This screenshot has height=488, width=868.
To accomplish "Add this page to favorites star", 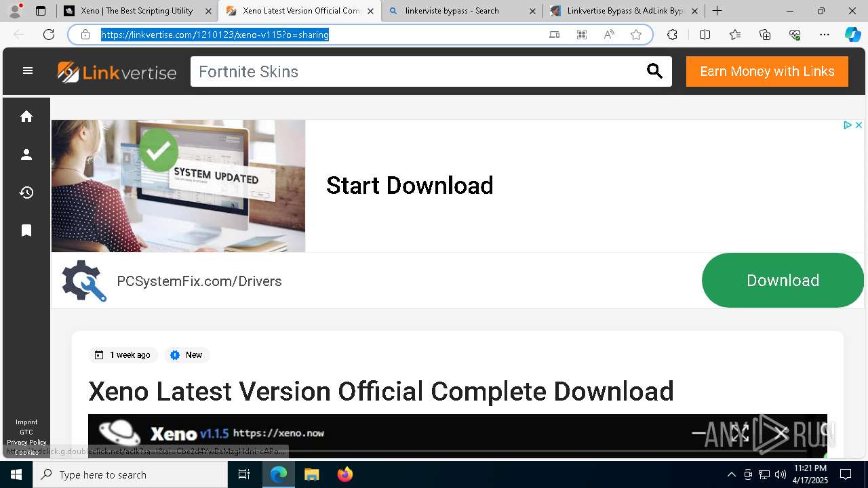I will [x=636, y=35].
